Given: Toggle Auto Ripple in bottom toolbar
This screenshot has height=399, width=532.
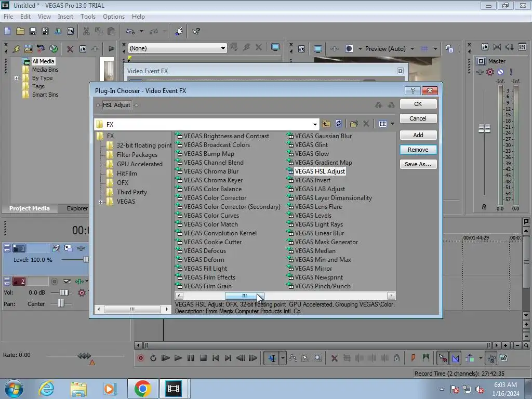Looking at the screenshot, I should pos(470,358).
